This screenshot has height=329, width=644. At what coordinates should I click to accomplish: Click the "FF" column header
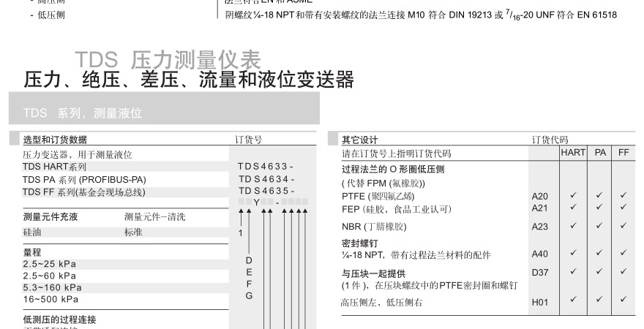tap(624, 153)
